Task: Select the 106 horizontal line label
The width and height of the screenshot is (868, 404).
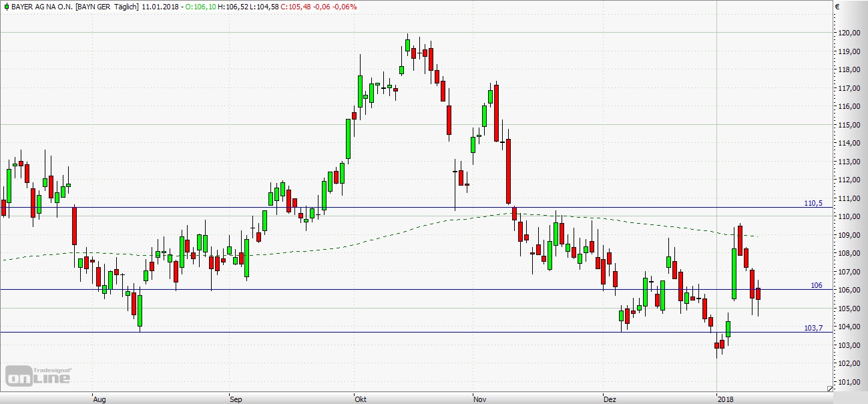Action: point(817,285)
